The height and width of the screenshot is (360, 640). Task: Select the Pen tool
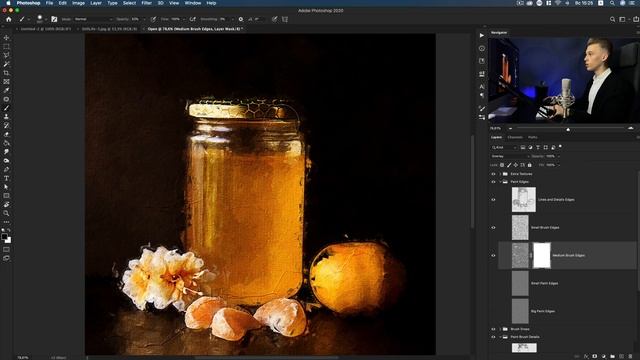[x=6, y=169]
